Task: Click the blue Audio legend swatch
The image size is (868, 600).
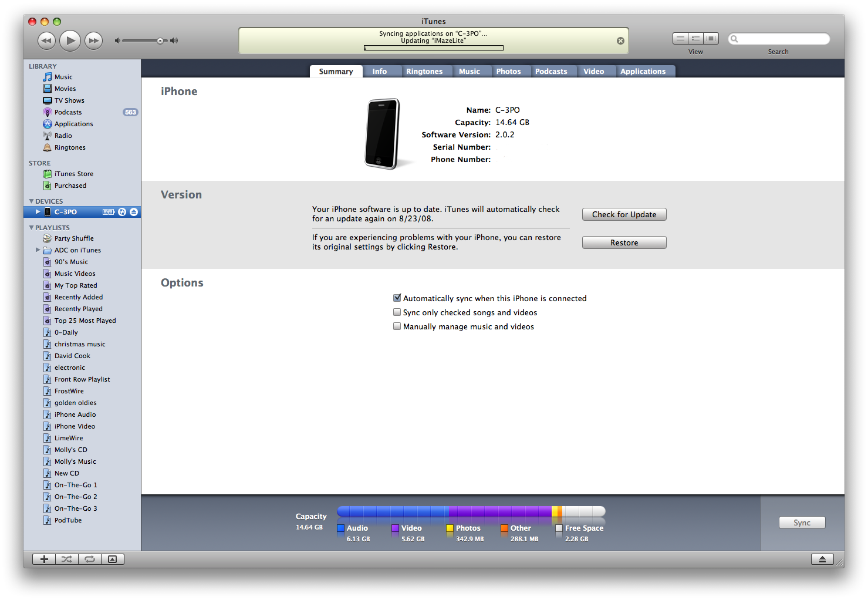Action: [340, 528]
